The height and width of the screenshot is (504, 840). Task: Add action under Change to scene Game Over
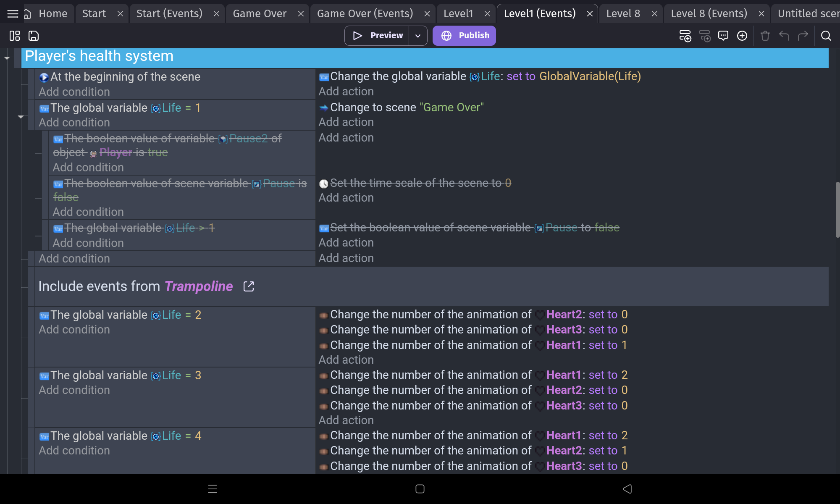[x=346, y=122]
